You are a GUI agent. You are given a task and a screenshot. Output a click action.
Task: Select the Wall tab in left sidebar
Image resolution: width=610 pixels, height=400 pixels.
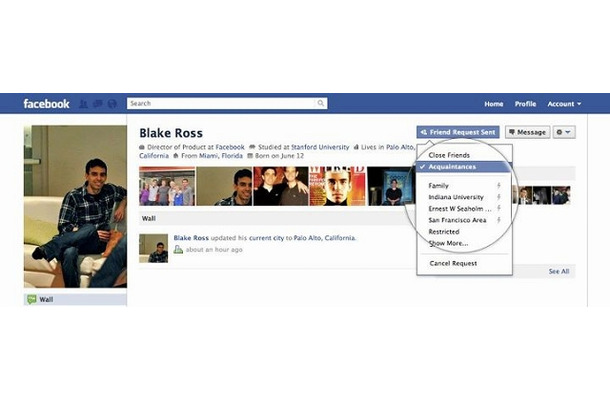tap(75, 299)
